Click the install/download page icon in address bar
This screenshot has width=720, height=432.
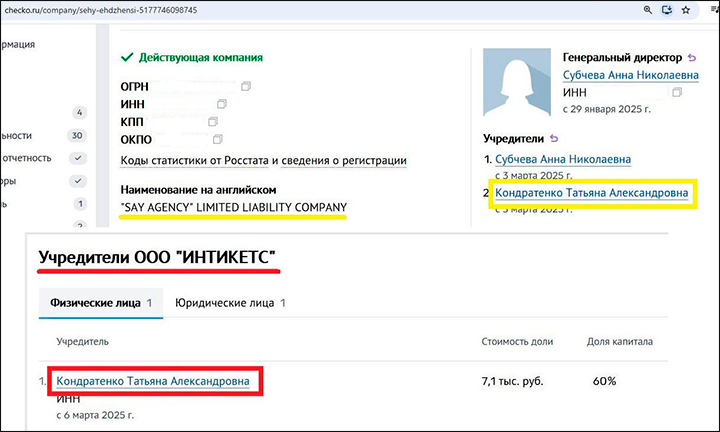coord(667,10)
